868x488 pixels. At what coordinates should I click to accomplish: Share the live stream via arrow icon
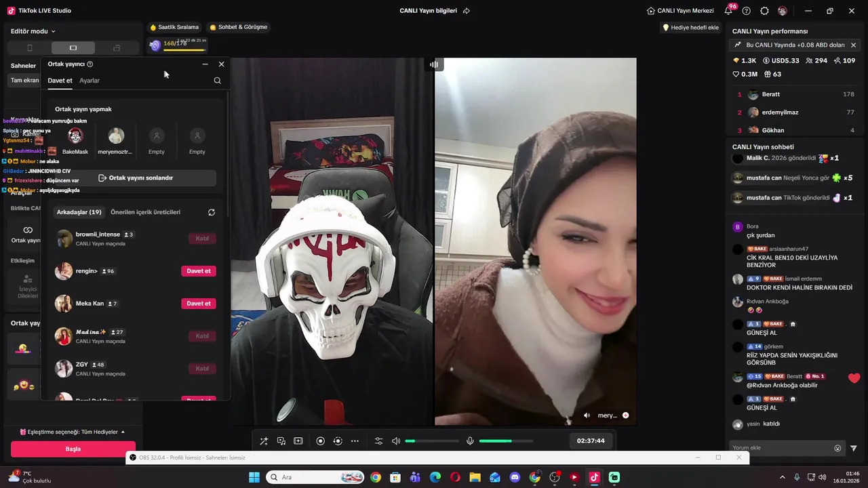click(x=466, y=11)
